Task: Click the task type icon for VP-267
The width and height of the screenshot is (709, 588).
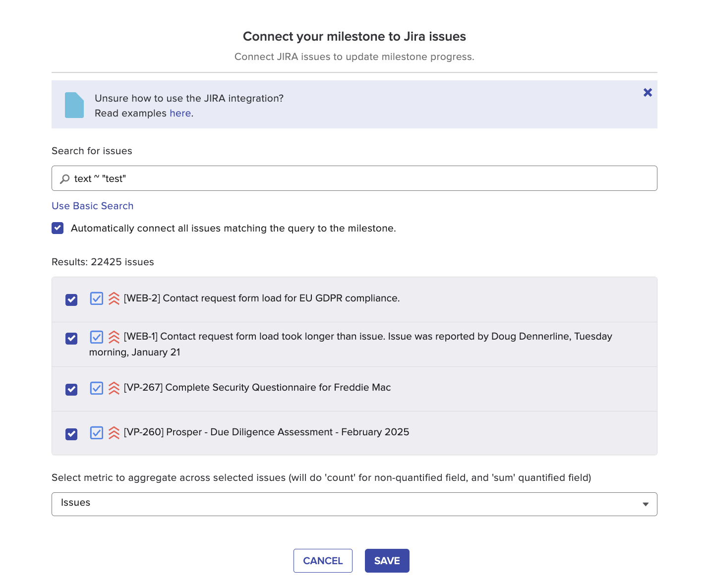Action: click(x=97, y=388)
